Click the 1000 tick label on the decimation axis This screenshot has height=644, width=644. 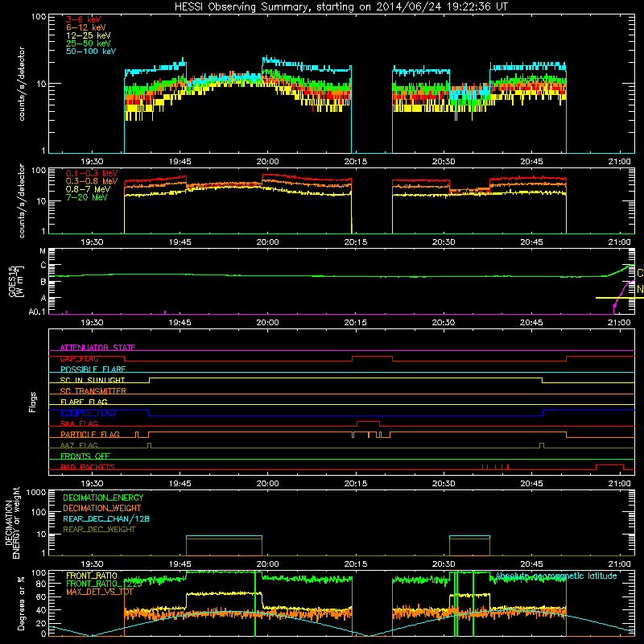tap(36, 492)
